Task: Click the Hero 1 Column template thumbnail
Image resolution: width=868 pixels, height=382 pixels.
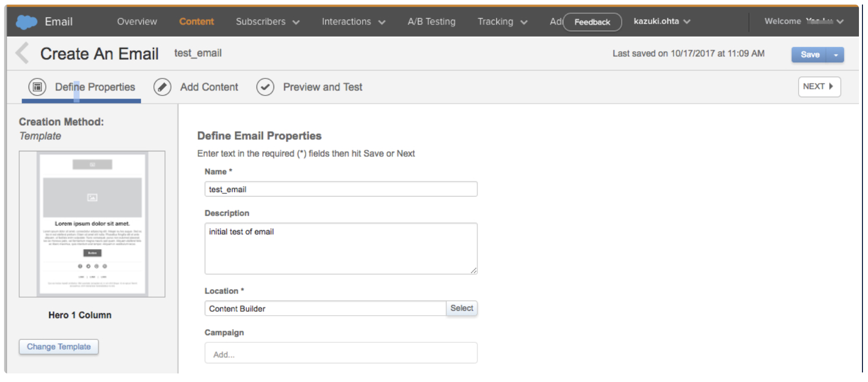Action: click(x=92, y=224)
